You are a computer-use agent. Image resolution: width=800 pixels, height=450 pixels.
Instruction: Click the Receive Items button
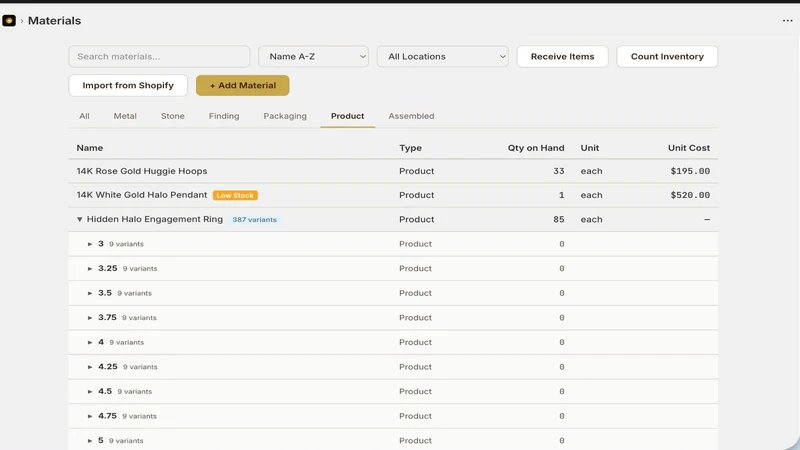(x=562, y=57)
